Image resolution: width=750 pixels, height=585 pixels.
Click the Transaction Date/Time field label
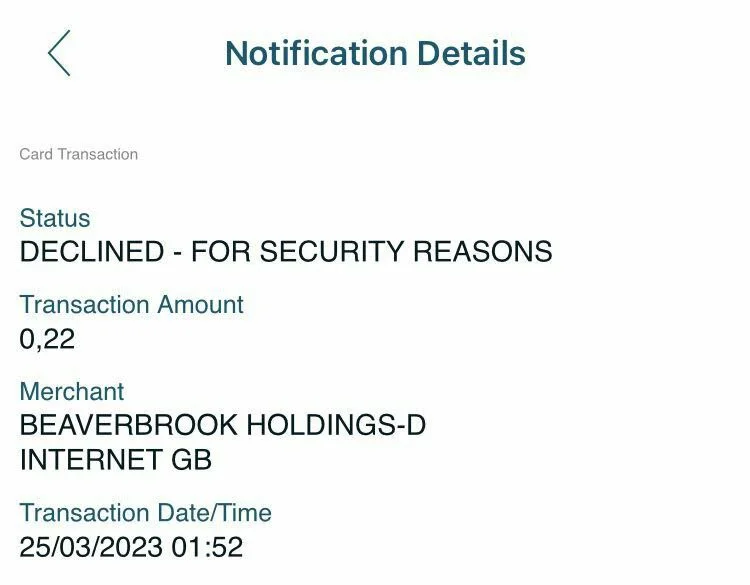[x=146, y=513]
